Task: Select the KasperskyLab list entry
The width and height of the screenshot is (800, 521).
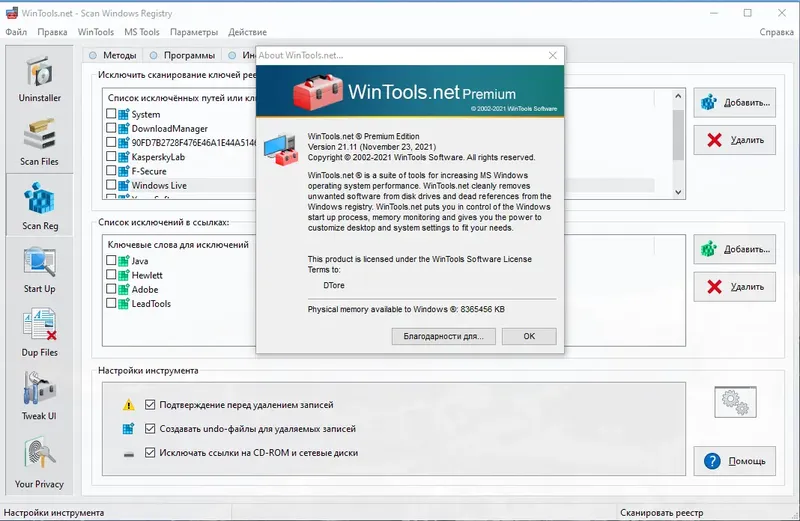Action: pyautogui.click(x=158, y=157)
